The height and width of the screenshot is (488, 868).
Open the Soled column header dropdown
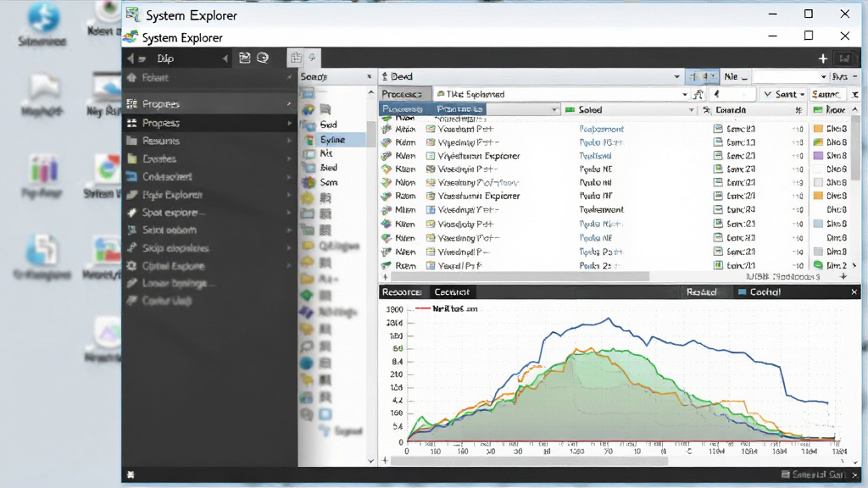point(691,110)
